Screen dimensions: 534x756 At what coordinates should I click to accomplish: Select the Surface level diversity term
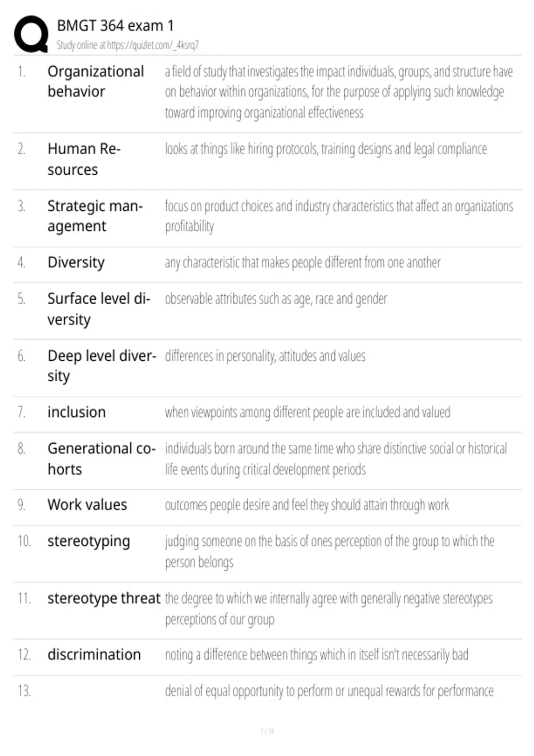pyautogui.click(x=99, y=309)
